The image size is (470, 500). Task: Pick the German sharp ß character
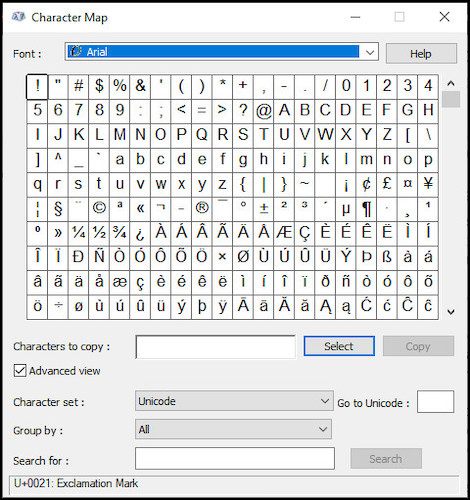click(387, 257)
